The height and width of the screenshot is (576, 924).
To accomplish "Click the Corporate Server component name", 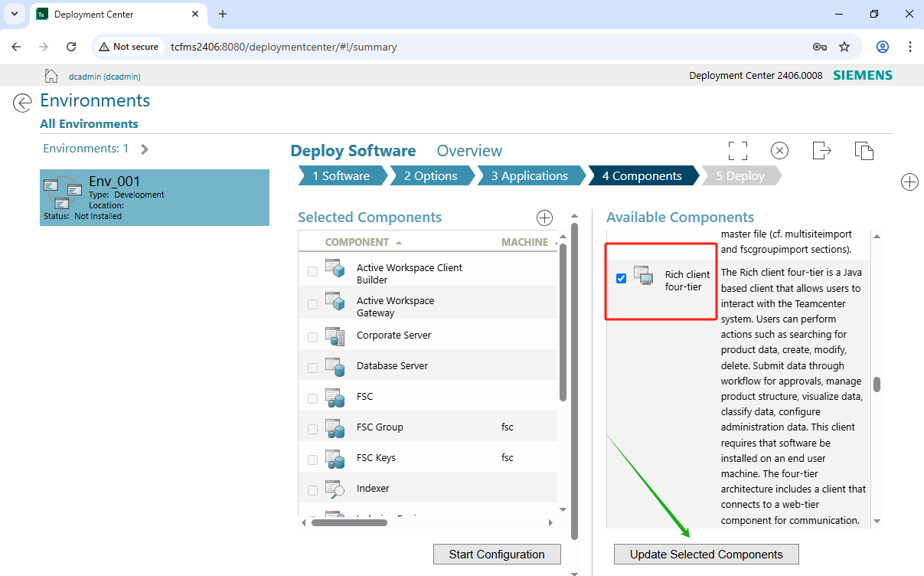I will (393, 335).
